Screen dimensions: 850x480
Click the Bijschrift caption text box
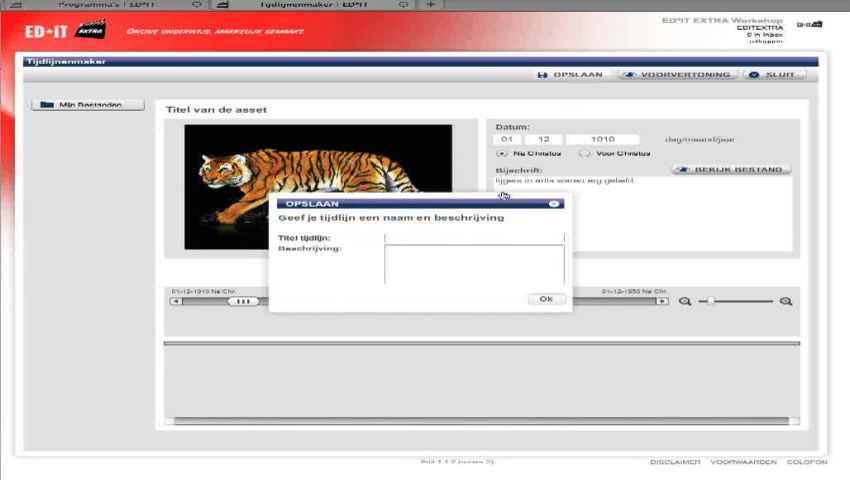coord(642,213)
